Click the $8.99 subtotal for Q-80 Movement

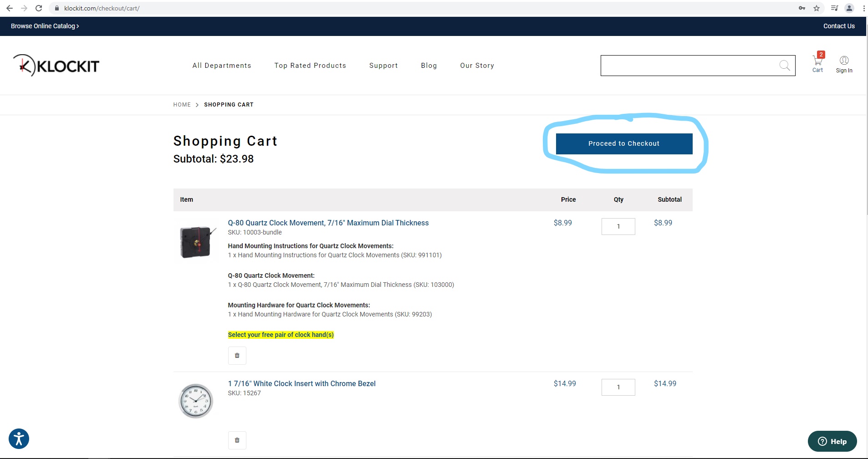point(663,223)
